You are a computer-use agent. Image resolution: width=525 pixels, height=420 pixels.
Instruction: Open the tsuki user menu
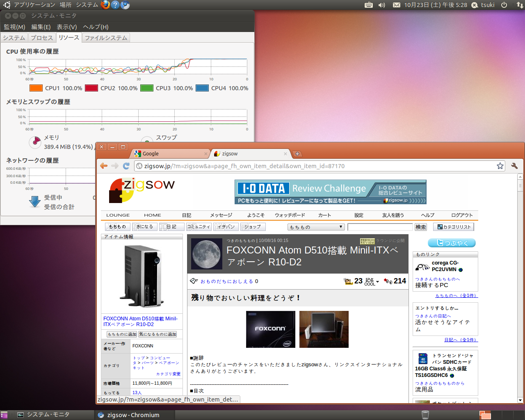point(483,5)
